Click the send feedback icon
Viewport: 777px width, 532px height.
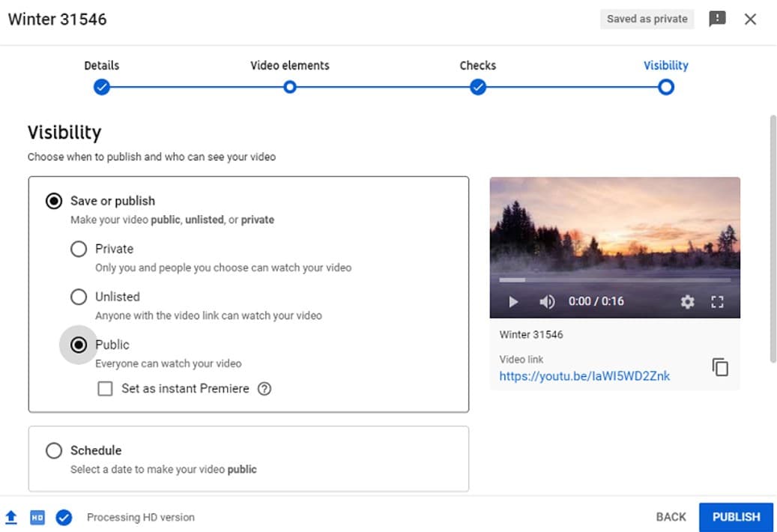[x=717, y=19]
